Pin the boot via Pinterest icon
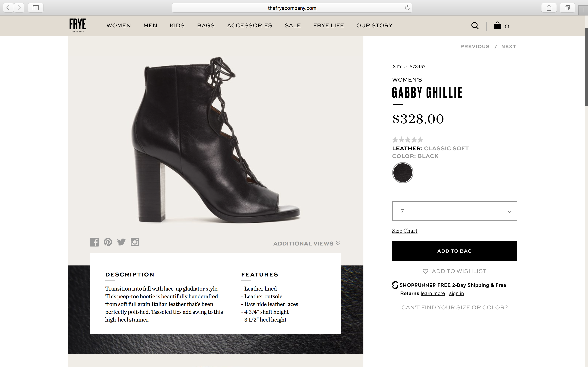Screen dimensions: 588x367 click(x=108, y=242)
